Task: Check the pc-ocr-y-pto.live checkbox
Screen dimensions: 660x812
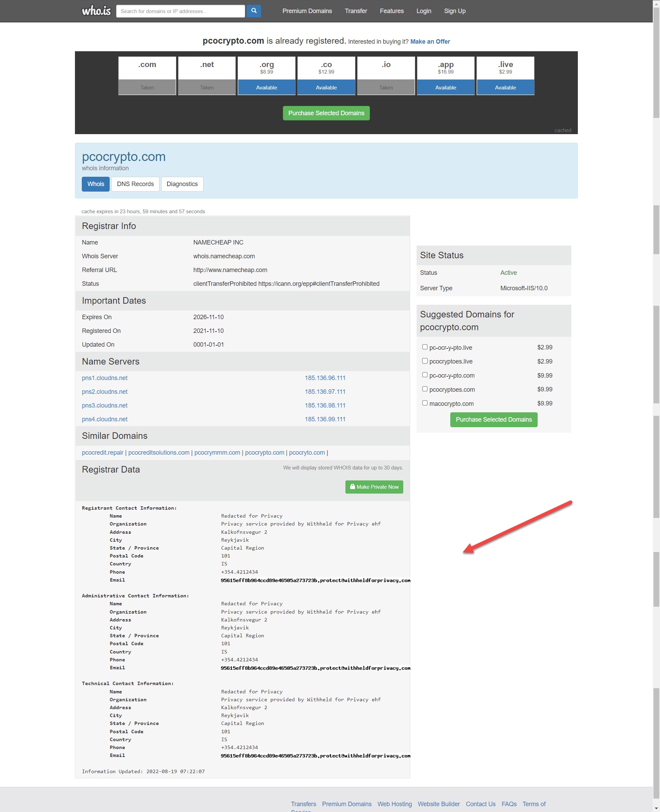Action: coord(425,347)
